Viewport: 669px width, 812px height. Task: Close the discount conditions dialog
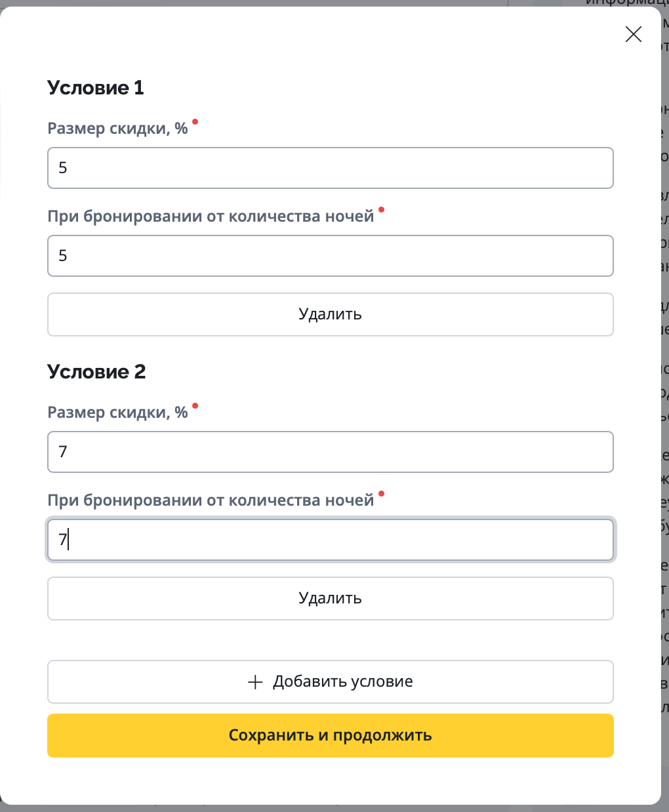tap(634, 34)
